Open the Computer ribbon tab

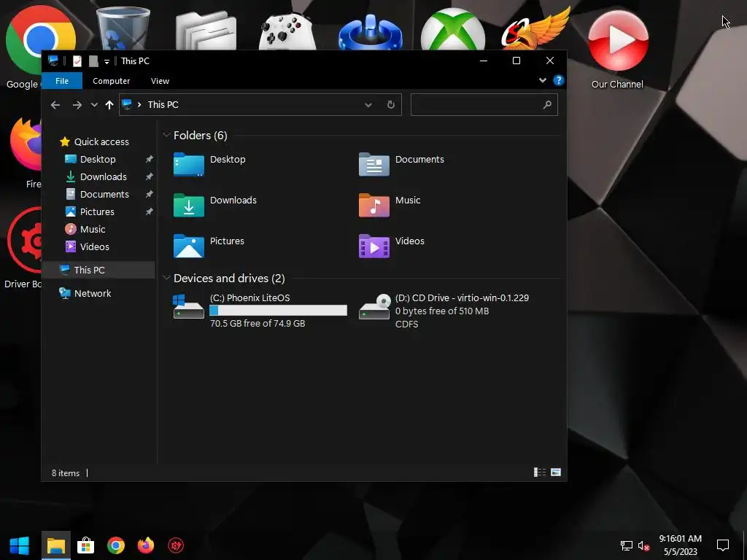112,81
